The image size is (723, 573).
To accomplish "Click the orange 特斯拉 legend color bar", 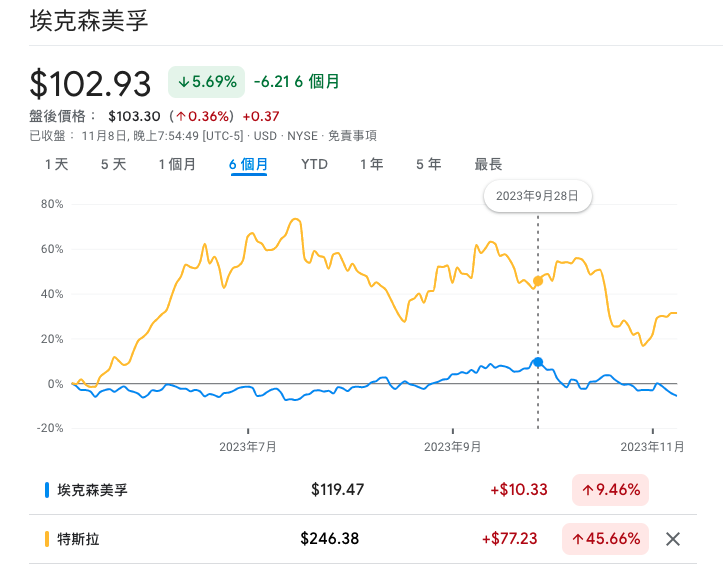I will click(47, 538).
